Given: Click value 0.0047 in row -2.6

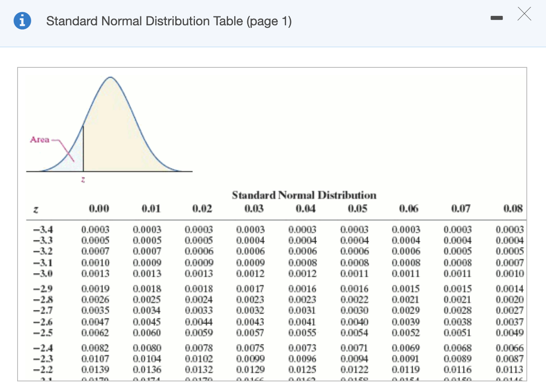Looking at the screenshot, I should pyautogui.click(x=95, y=322).
